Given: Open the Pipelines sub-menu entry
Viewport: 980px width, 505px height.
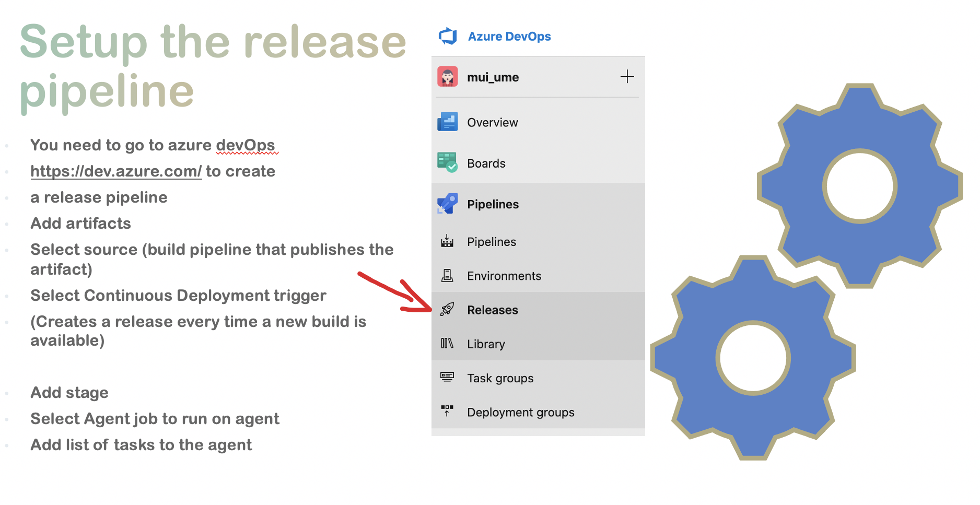Looking at the screenshot, I should [492, 242].
